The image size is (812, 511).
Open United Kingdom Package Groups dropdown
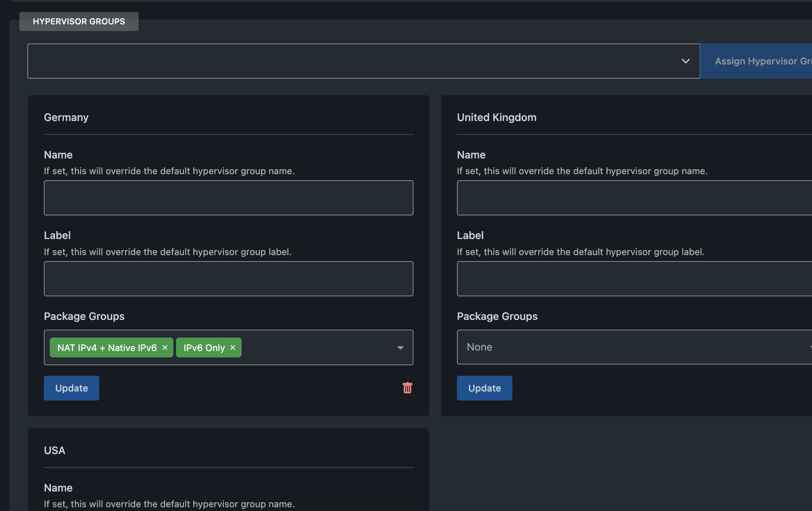[634, 347]
